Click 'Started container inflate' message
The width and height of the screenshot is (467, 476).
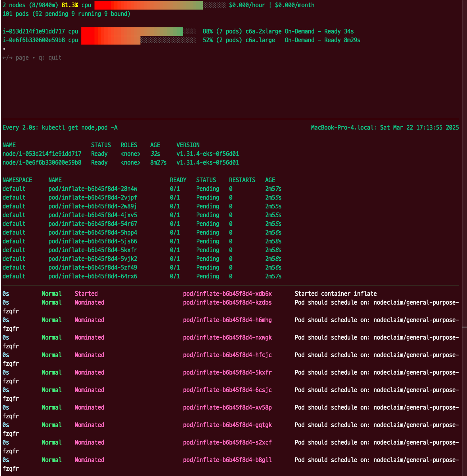click(x=336, y=294)
